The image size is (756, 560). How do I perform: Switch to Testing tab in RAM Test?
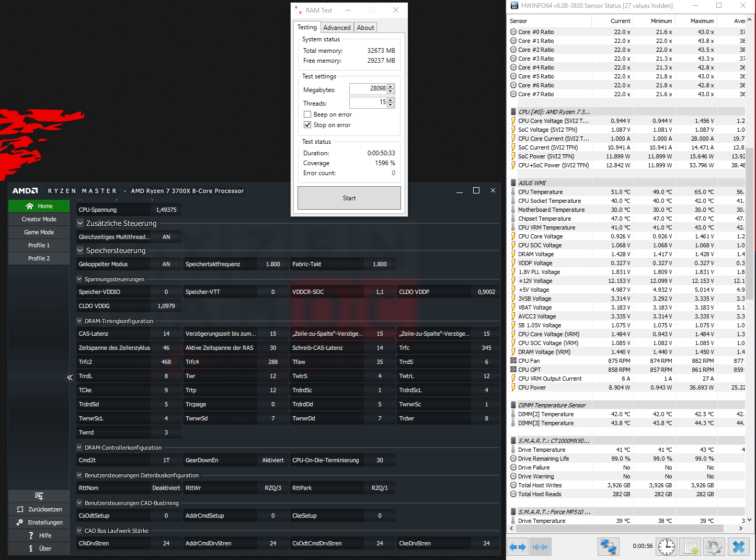click(x=307, y=27)
